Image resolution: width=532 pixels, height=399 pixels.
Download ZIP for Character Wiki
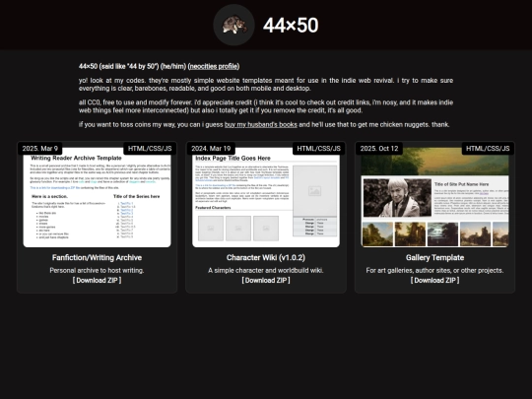click(x=266, y=280)
